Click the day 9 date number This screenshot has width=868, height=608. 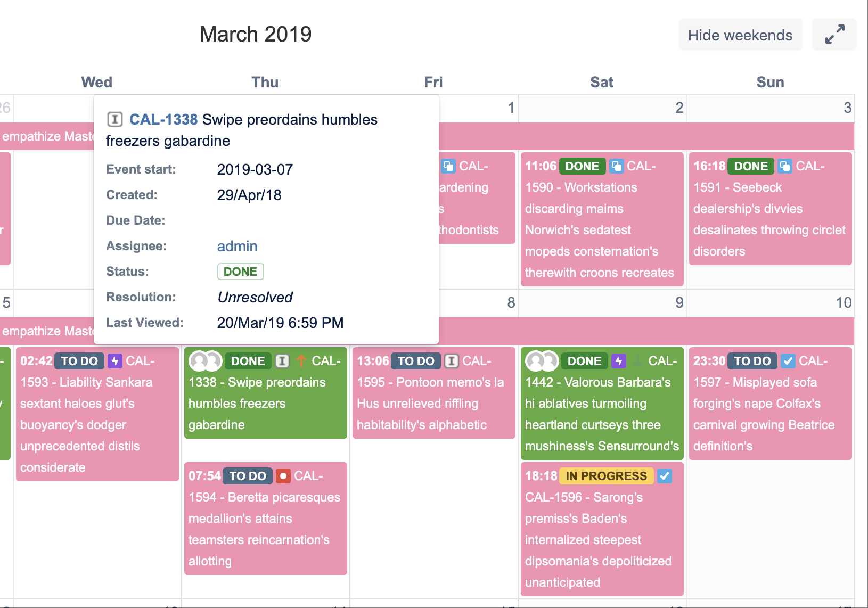click(679, 302)
